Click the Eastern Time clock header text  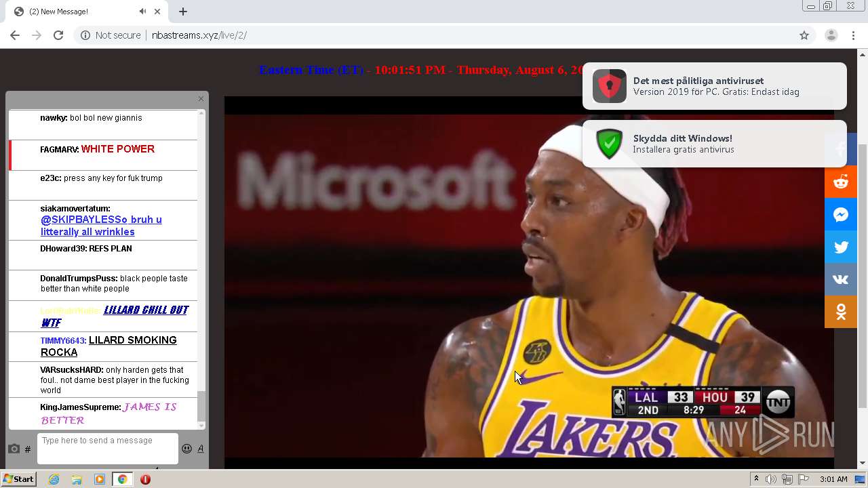point(420,70)
